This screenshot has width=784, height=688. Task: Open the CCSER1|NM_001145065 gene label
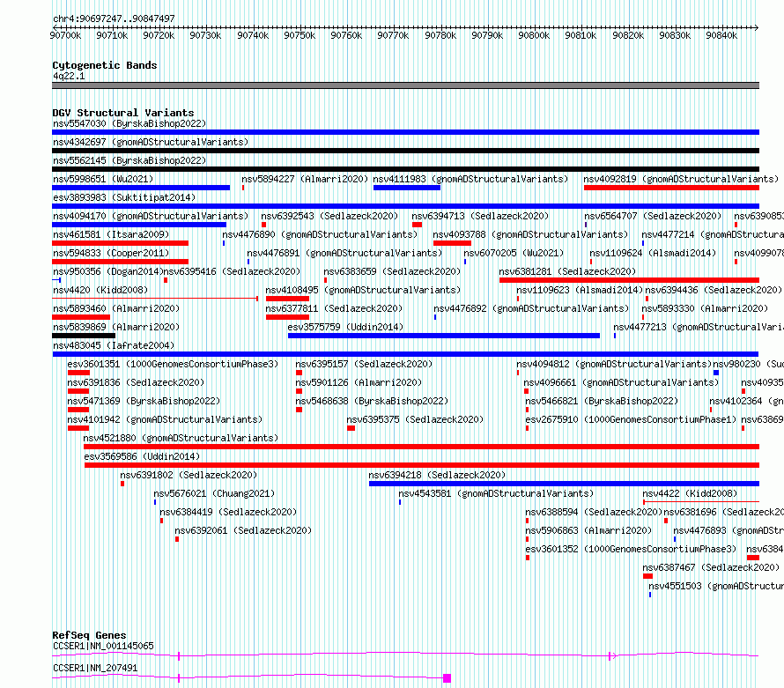tap(103, 646)
